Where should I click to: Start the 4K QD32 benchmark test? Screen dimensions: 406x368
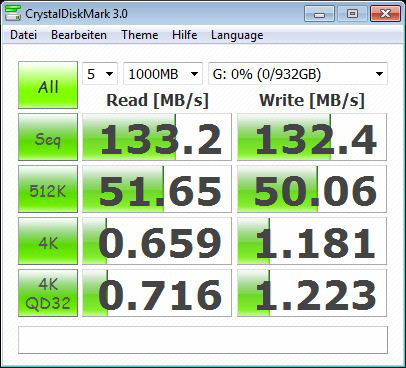(x=48, y=293)
